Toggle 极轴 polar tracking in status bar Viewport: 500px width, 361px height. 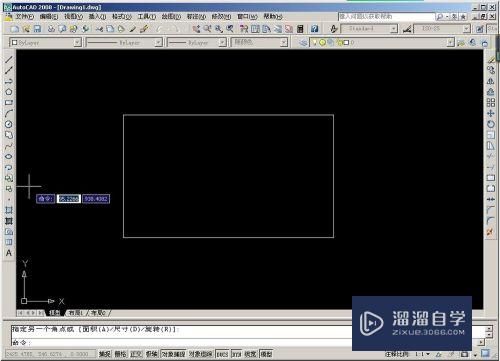pos(152,354)
